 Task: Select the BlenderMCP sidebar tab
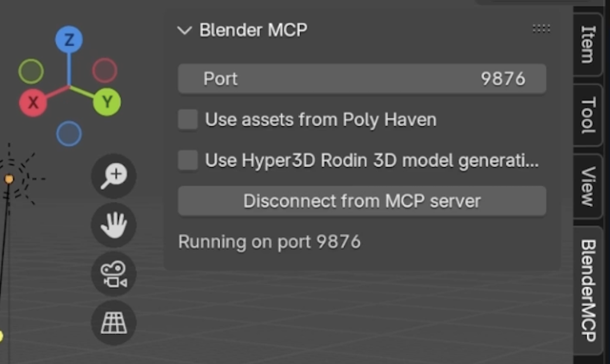588,290
